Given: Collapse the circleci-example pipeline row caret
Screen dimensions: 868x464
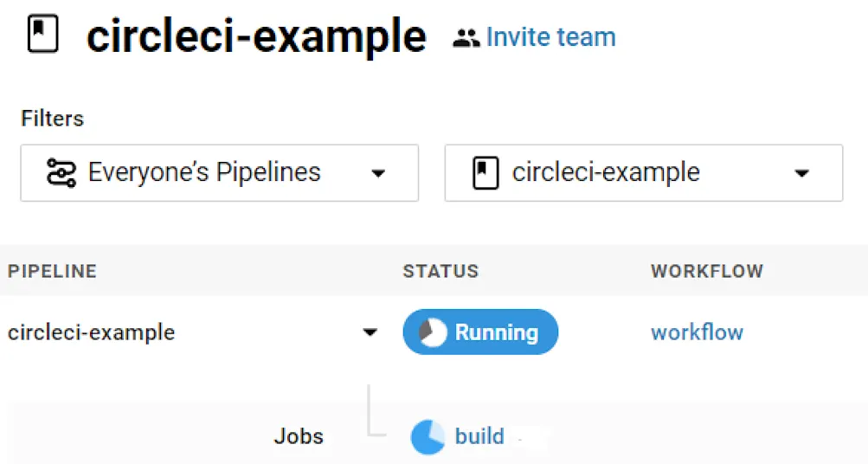Looking at the screenshot, I should point(370,332).
